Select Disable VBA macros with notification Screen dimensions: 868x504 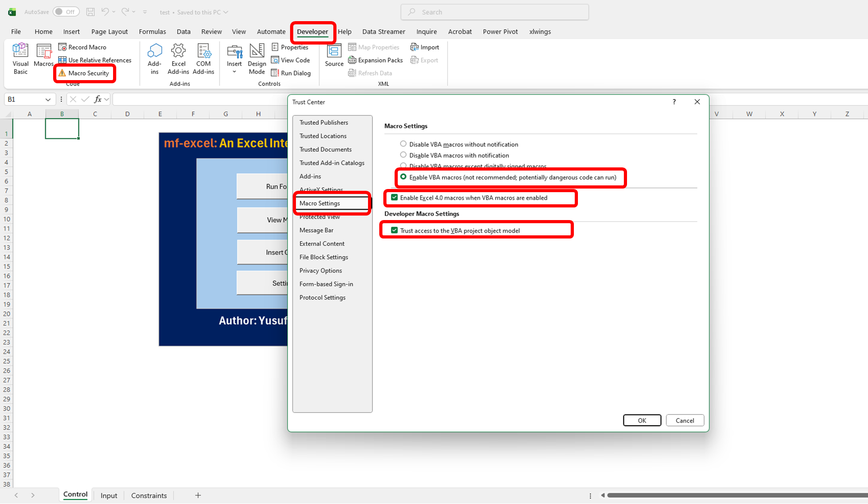(x=403, y=155)
